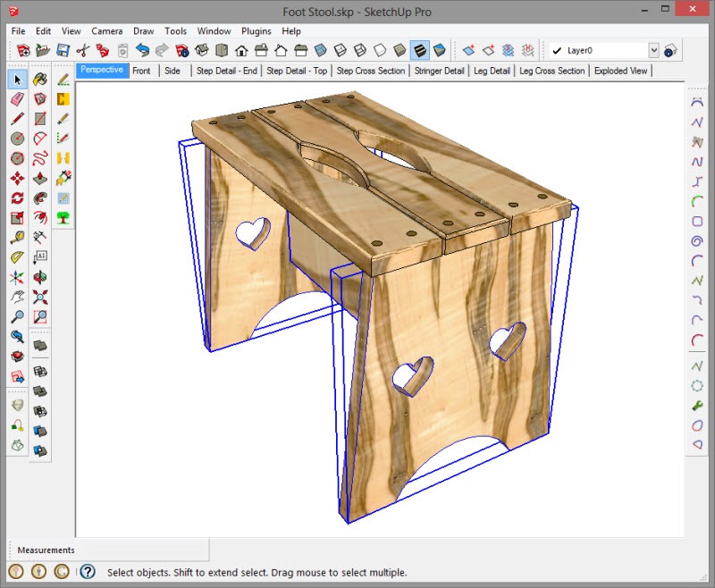Pick the Paint Bucket tool
The width and height of the screenshot is (715, 588).
[40, 80]
